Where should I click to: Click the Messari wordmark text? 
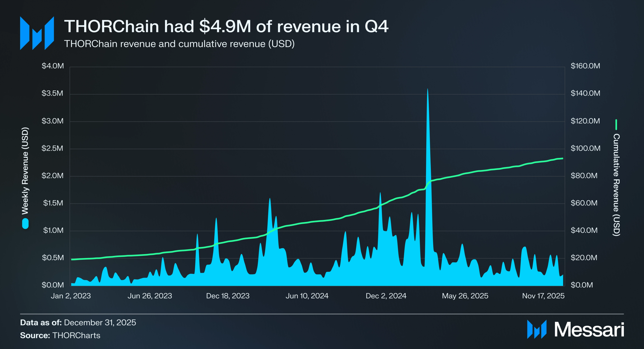[589, 330]
